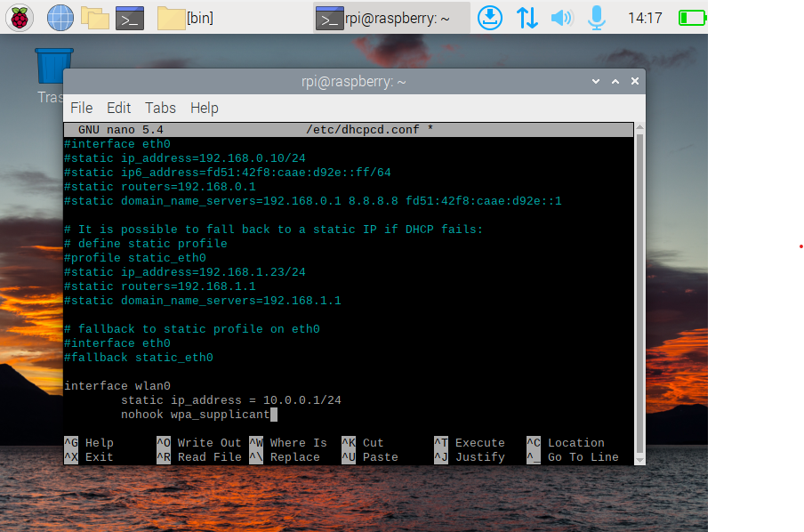Click the '^_ Go To Line' shortcut hint
This screenshot has width=804, height=532.
coord(573,457)
